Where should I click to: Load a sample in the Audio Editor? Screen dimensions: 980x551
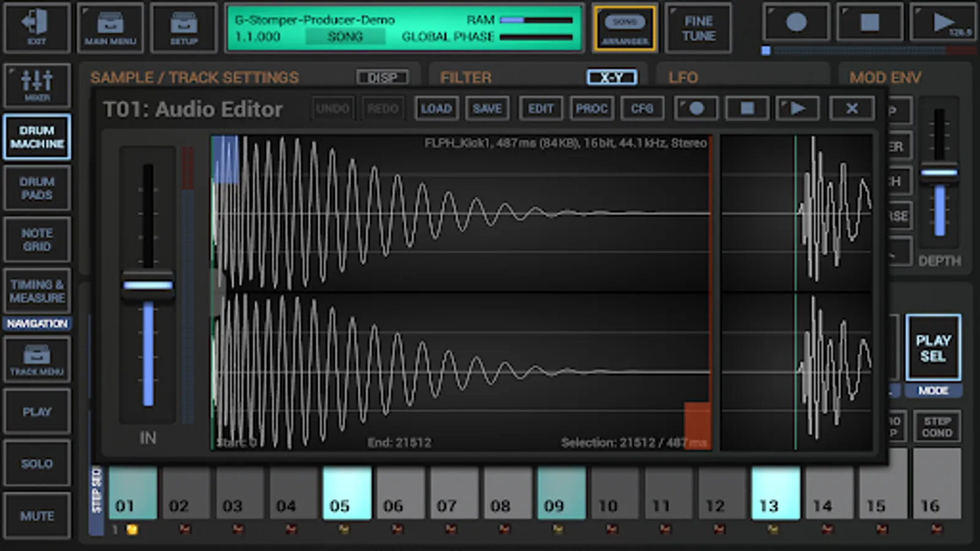pyautogui.click(x=436, y=108)
